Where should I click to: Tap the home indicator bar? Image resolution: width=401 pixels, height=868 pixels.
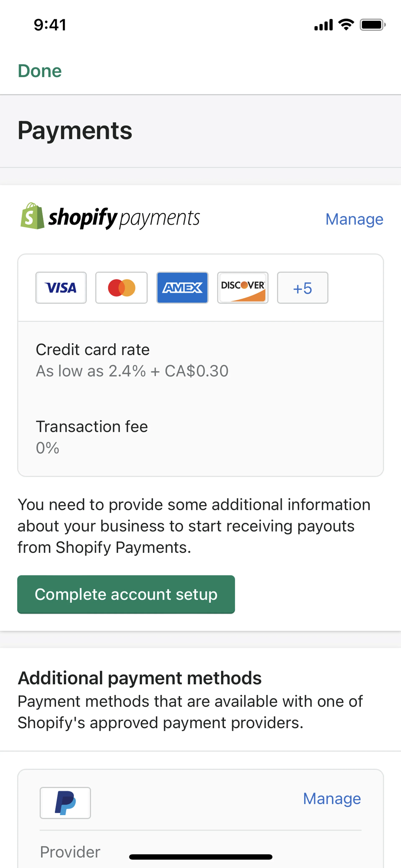pyautogui.click(x=200, y=857)
